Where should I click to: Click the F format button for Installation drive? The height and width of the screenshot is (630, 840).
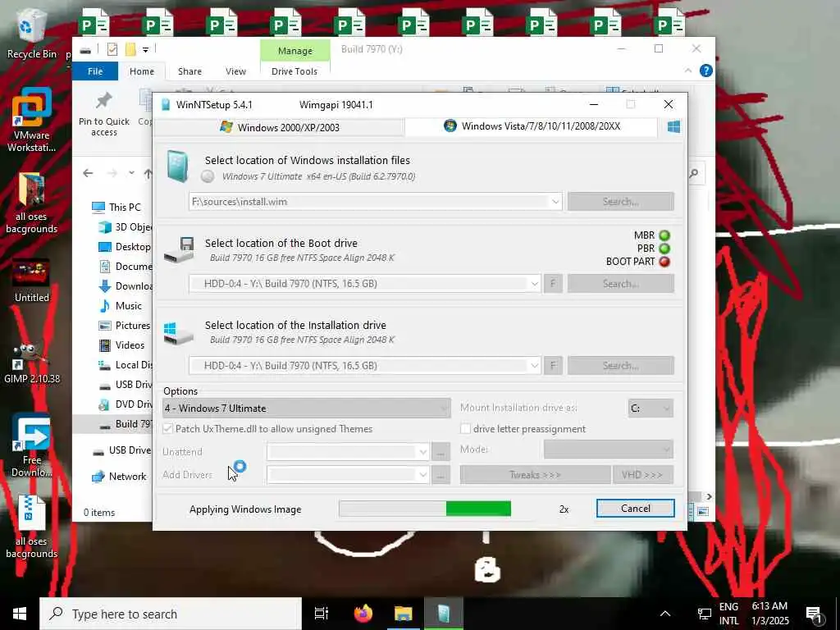coord(553,365)
